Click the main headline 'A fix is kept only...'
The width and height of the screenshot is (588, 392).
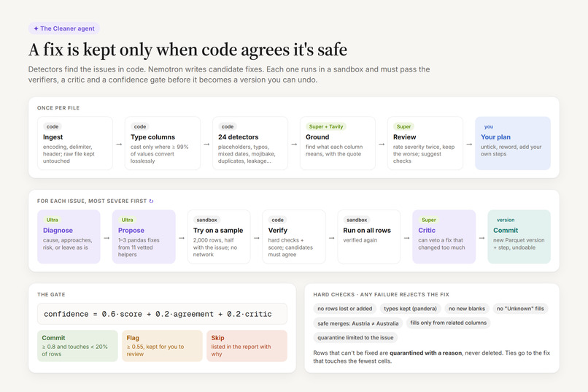(x=187, y=50)
